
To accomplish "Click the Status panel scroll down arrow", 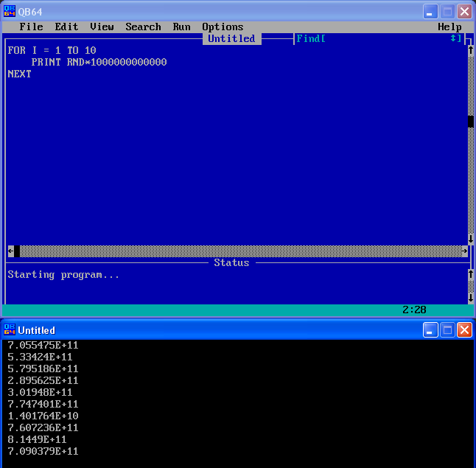I will click(471, 298).
